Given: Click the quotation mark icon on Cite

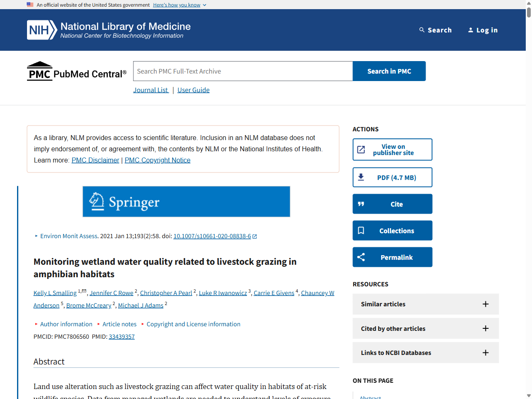Looking at the screenshot, I should [x=361, y=204].
